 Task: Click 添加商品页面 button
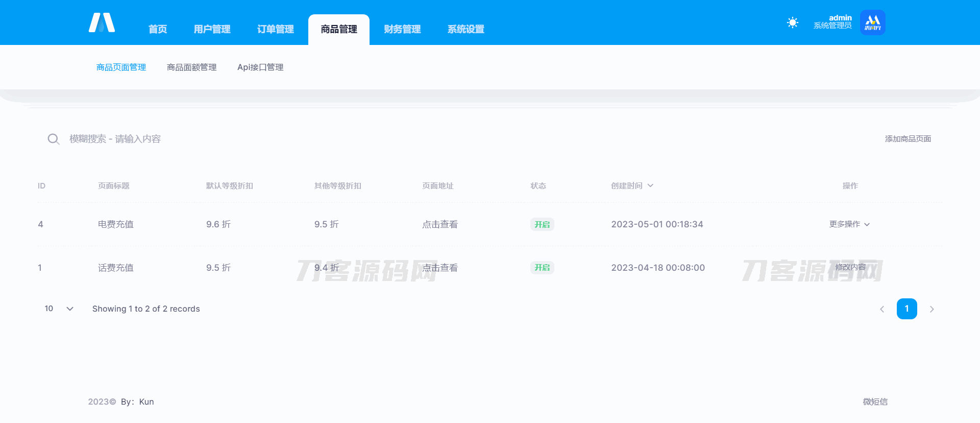point(908,139)
